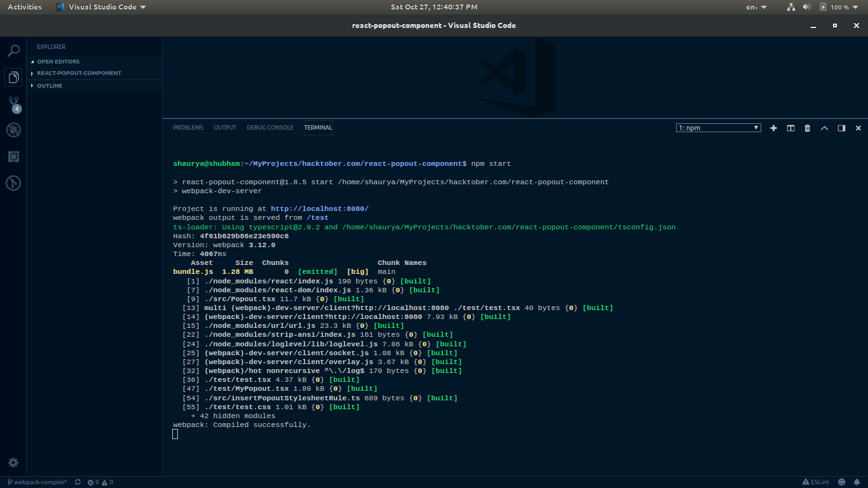
Task: Click the '/test' served path text
Action: click(x=318, y=217)
